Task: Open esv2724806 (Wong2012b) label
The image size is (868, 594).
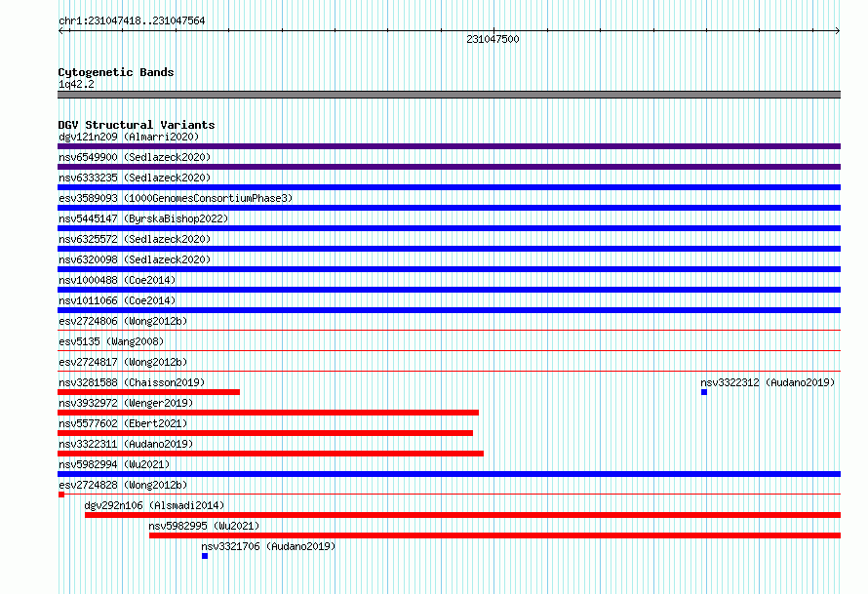Action: (x=123, y=321)
